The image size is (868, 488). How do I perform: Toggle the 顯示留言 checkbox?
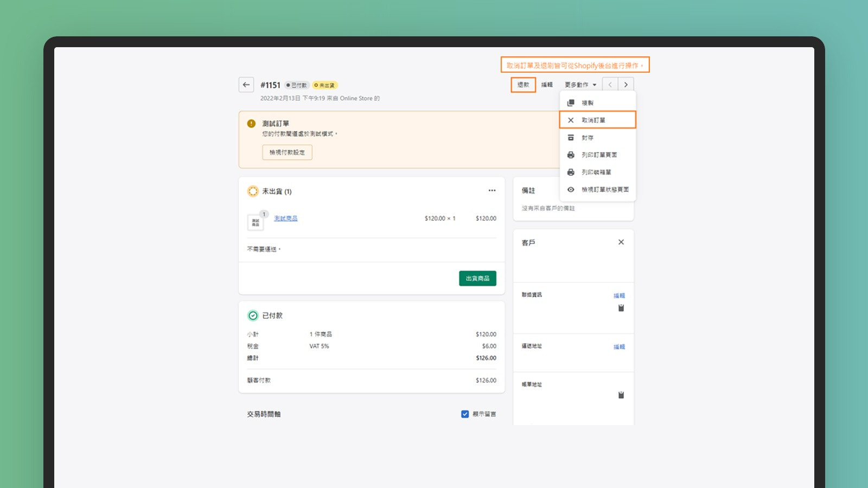click(465, 414)
